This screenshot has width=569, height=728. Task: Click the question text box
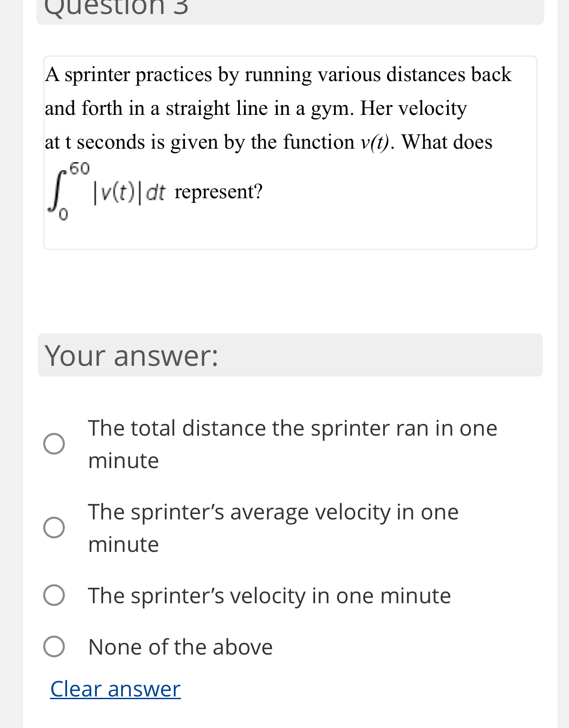(290, 152)
